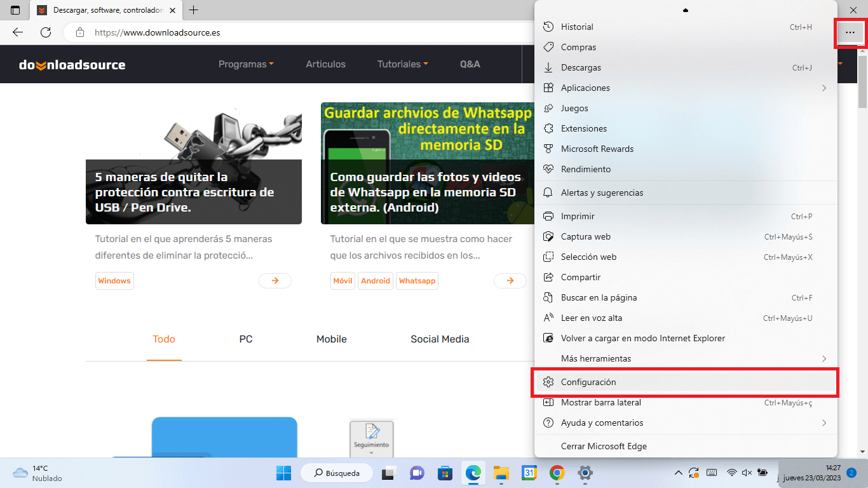Open the weather widget showing 14°C
The image size is (868, 488).
[38, 473]
